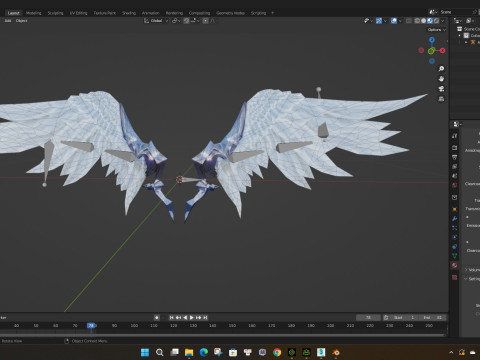
Task: Open the Particles properties tab
Action: [x=454, y=228]
